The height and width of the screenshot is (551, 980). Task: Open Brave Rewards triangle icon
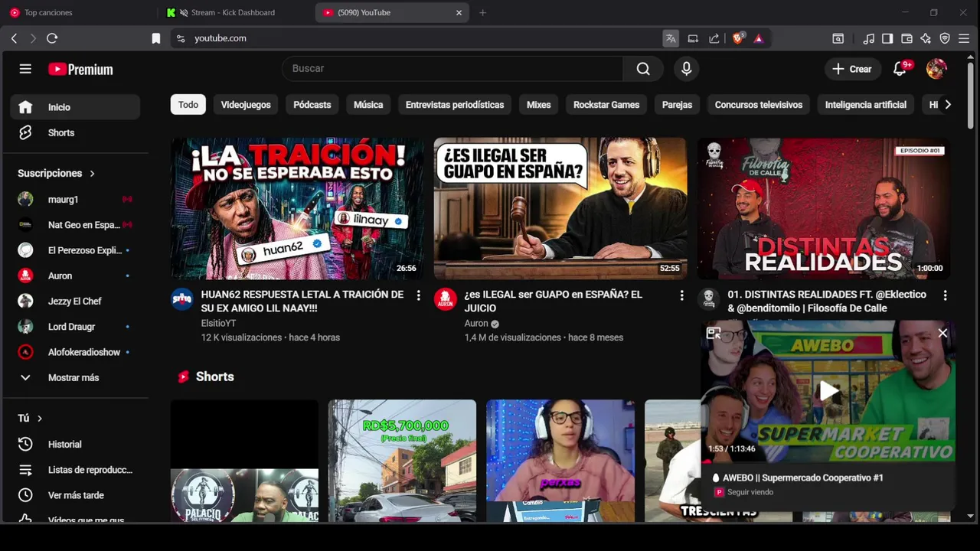pos(758,38)
